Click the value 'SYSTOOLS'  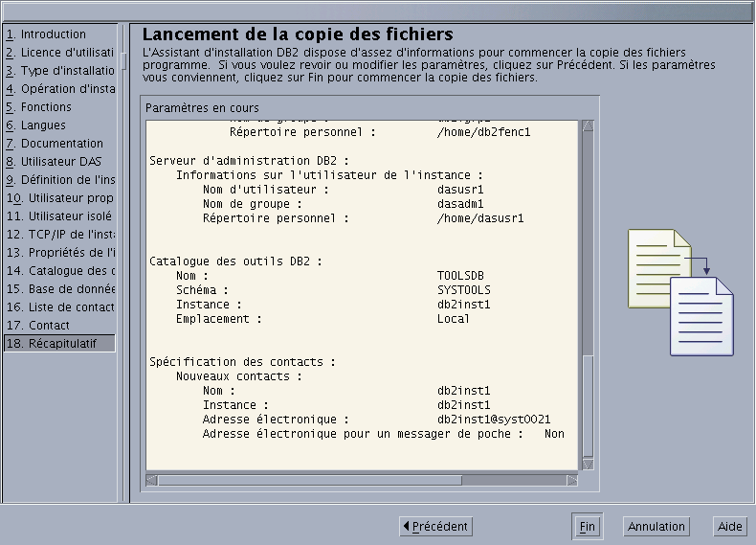pos(464,290)
